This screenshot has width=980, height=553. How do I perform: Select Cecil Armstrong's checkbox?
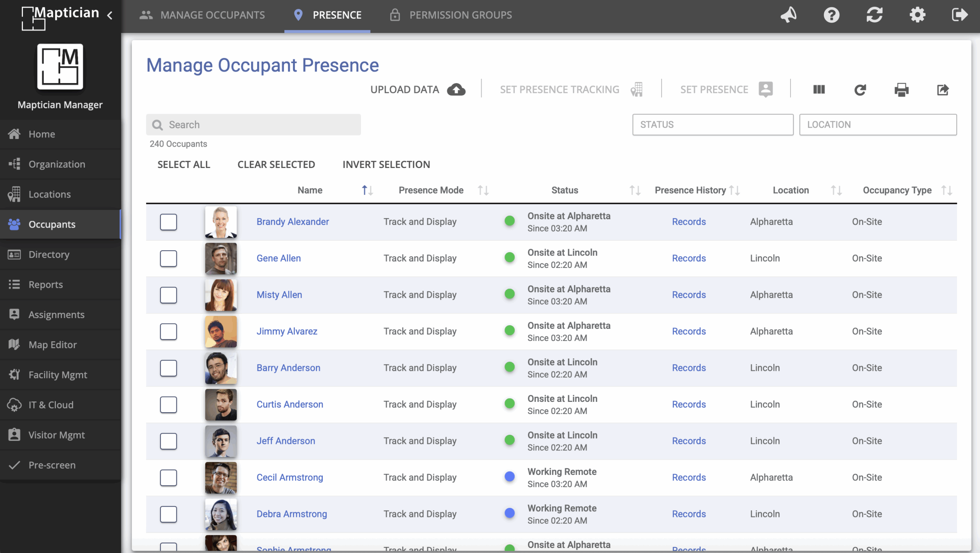pos(168,478)
